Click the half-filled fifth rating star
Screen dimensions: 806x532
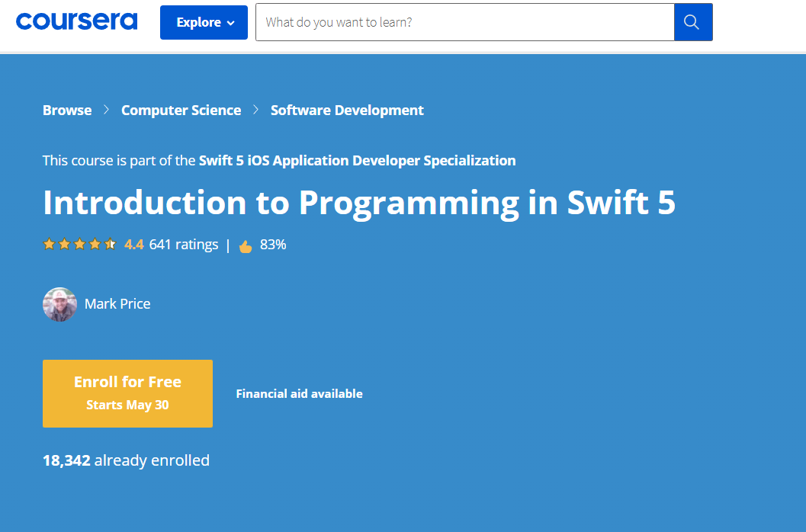tap(110, 244)
